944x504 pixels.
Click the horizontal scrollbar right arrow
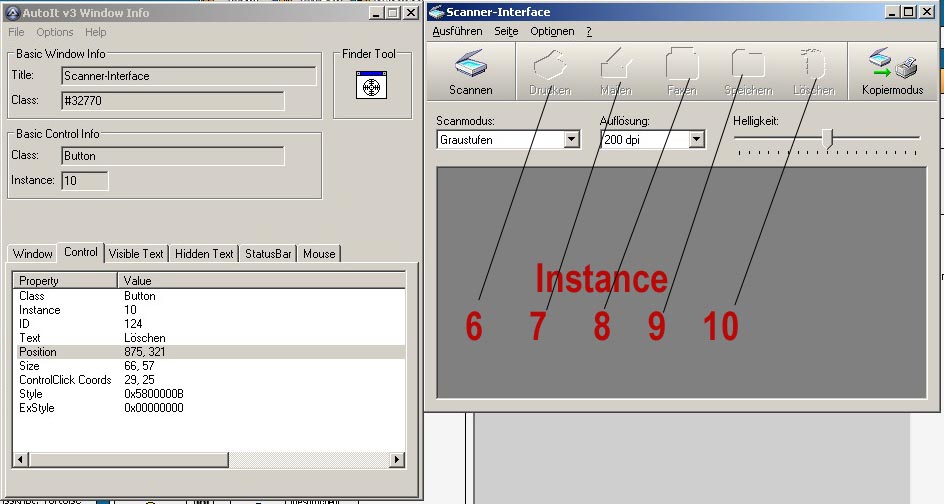tap(397, 460)
